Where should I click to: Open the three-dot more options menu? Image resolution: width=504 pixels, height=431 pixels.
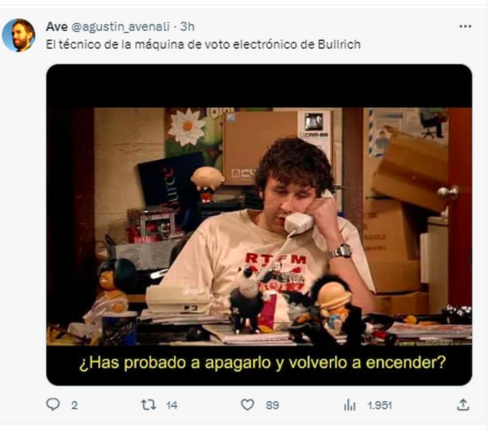point(465,26)
